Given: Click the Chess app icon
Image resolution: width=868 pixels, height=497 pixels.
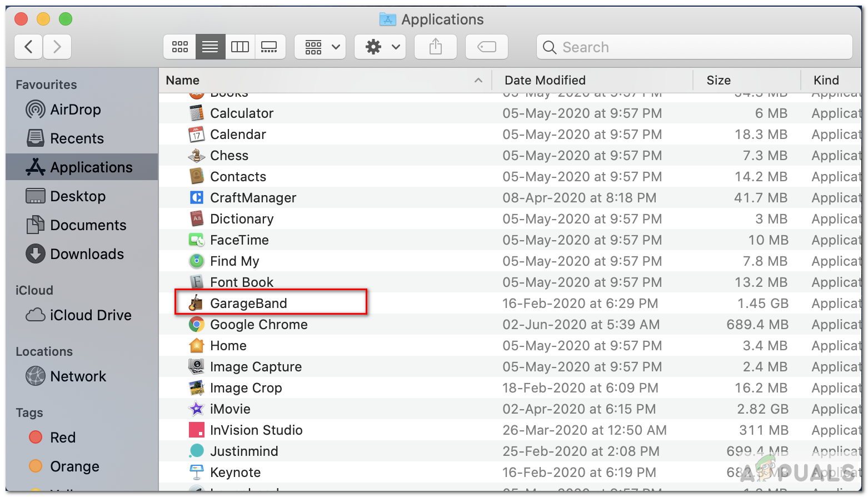Looking at the screenshot, I should click(197, 155).
